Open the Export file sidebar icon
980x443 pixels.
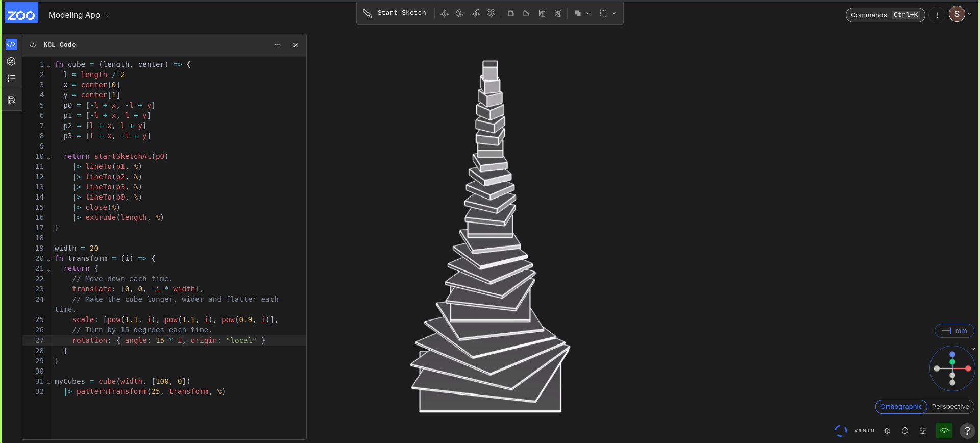tap(11, 100)
